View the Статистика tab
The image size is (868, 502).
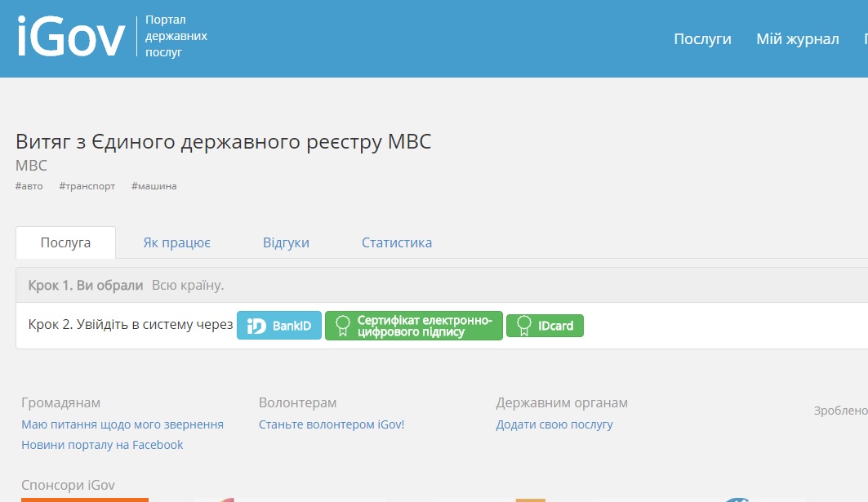(x=397, y=242)
